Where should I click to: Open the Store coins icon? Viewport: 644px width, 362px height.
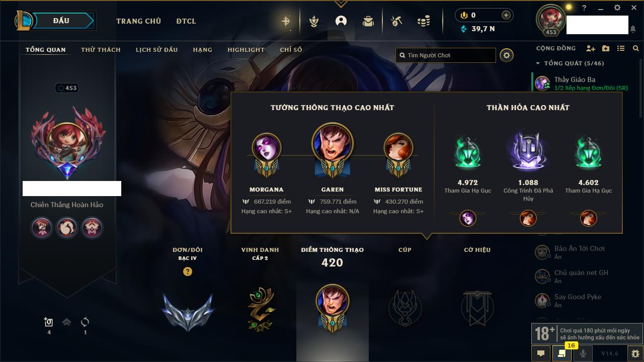click(424, 21)
